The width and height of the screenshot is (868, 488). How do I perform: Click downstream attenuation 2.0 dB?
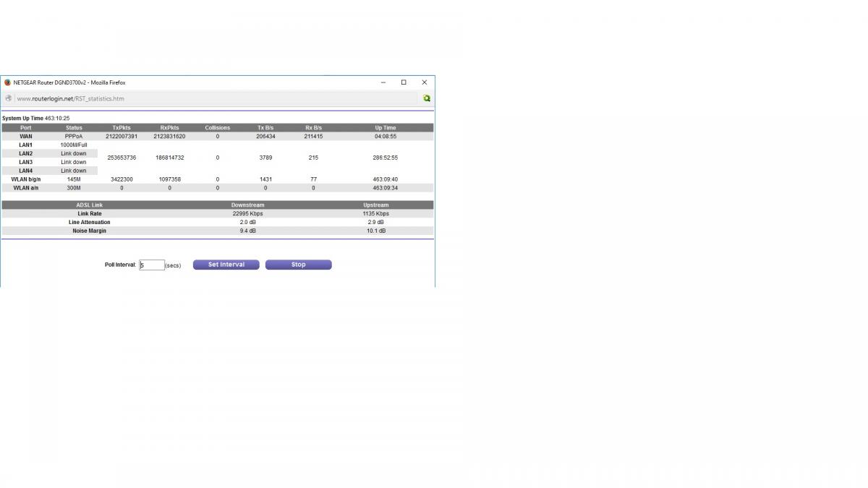tap(247, 223)
